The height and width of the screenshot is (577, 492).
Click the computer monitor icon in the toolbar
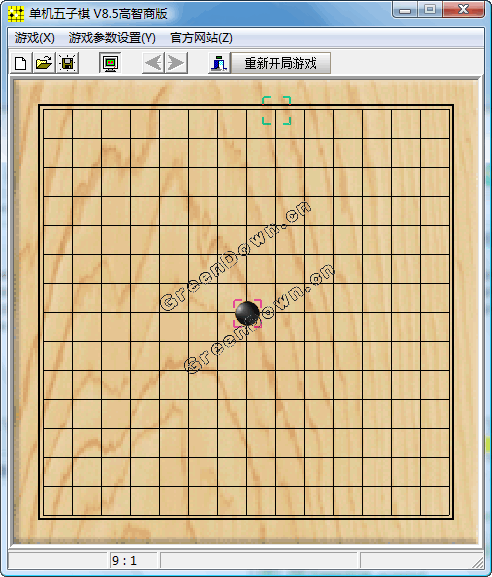[x=110, y=63]
